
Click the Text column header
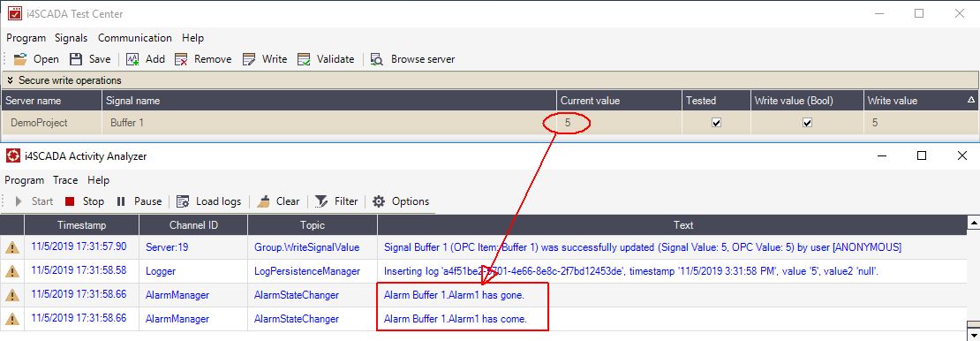pyautogui.click(x=672, y=225)
